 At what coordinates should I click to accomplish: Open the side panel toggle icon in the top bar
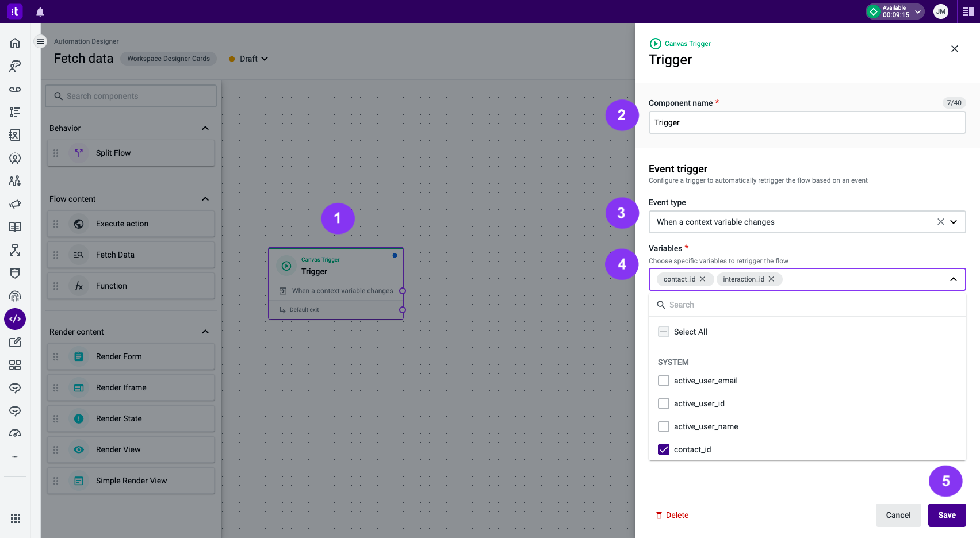968,11
